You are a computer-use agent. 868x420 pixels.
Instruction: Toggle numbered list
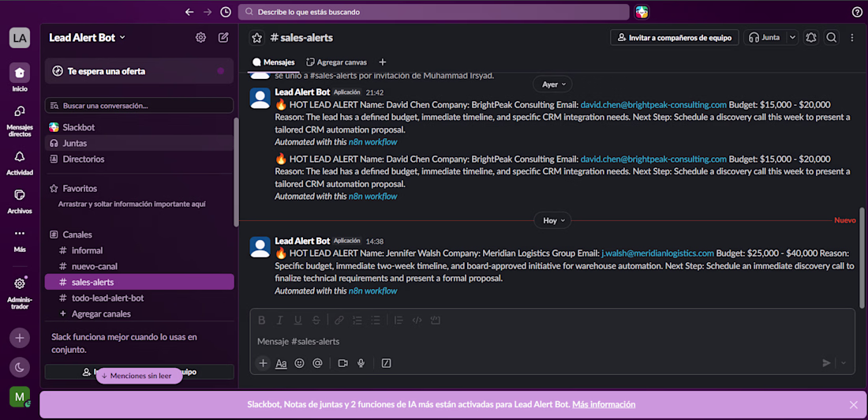coord(357,321)
